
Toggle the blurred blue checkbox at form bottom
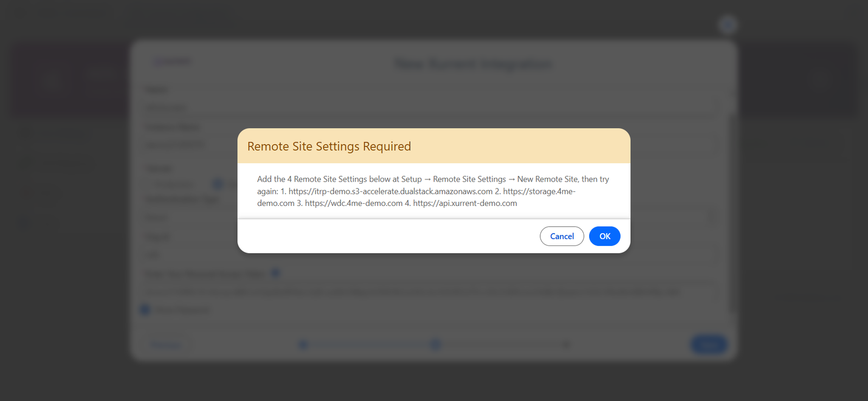click(x=145, y=309)
